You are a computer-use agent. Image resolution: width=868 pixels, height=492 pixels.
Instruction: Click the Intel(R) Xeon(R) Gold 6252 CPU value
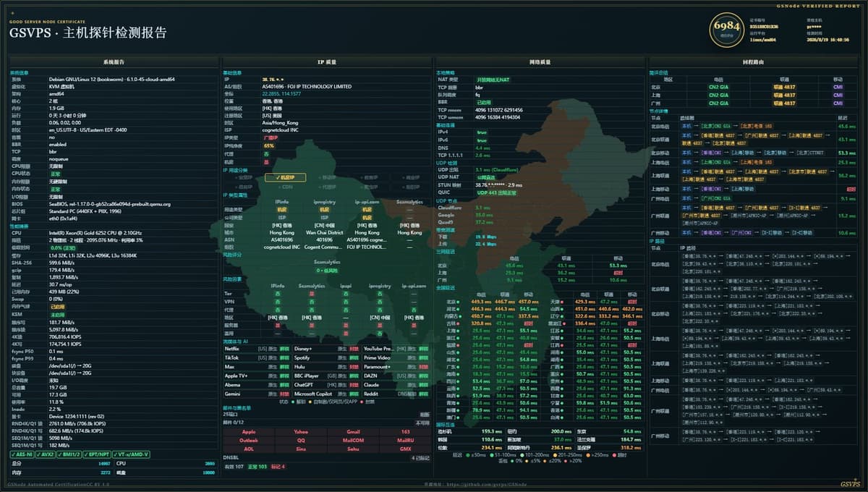95,234
